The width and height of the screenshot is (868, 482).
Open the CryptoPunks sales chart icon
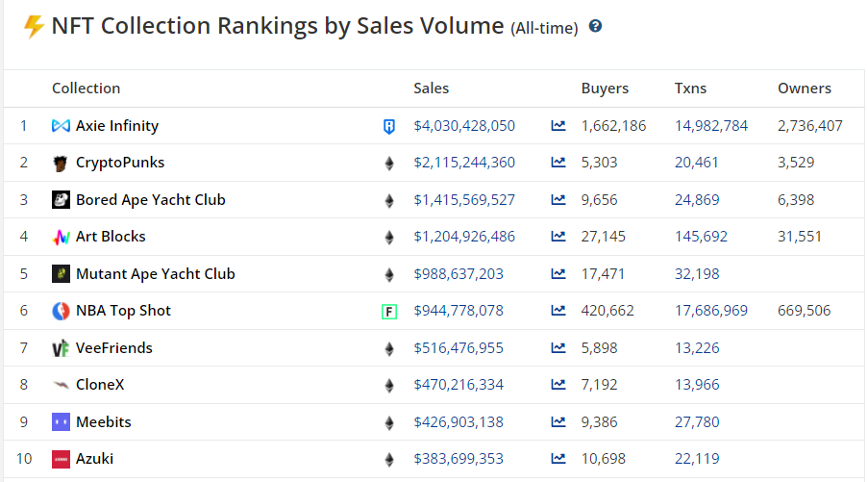(x=558, y=163)
